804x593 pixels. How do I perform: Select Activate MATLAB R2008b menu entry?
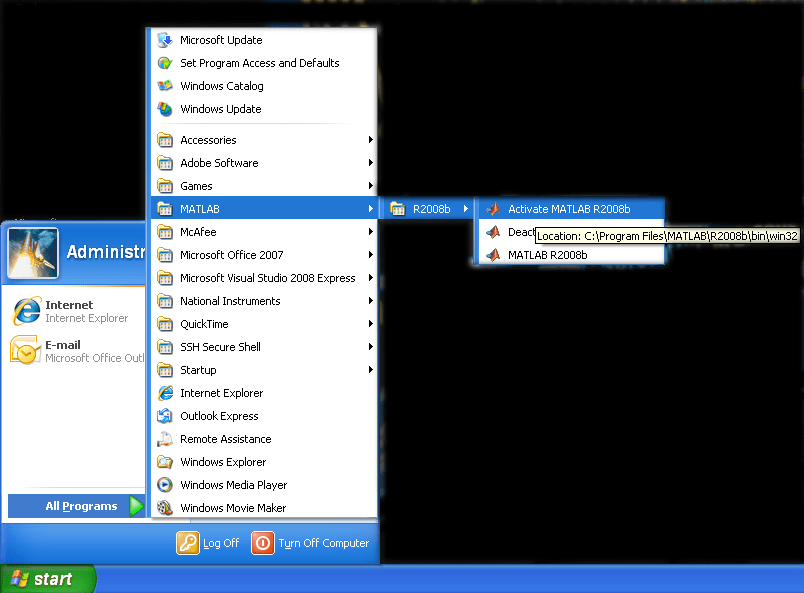click(571, 209)
